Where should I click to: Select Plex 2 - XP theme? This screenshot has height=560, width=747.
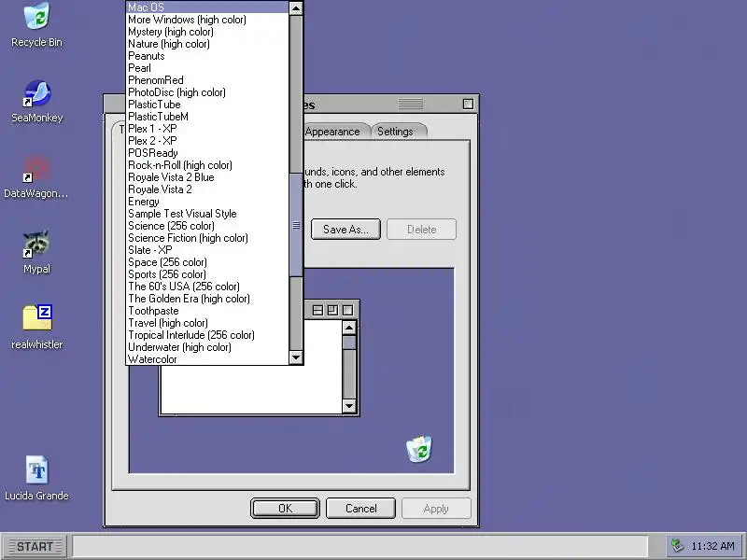[x=207, y=141]
